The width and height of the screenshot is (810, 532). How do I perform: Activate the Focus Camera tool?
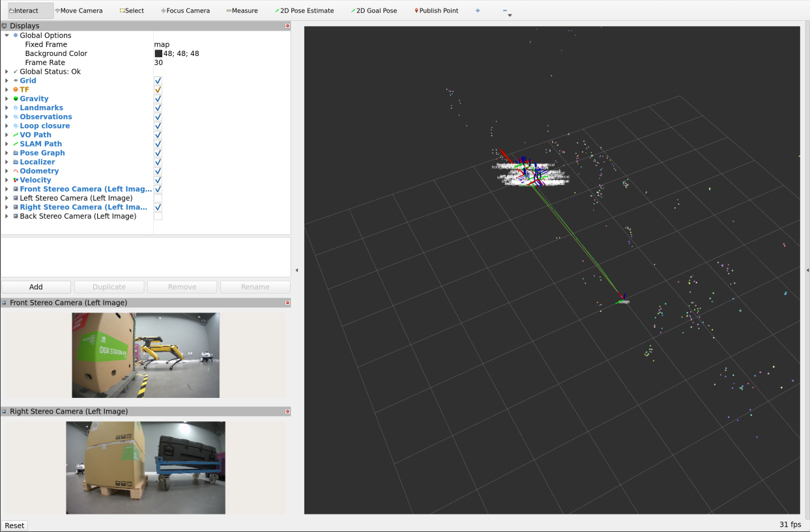pos(185,10)
